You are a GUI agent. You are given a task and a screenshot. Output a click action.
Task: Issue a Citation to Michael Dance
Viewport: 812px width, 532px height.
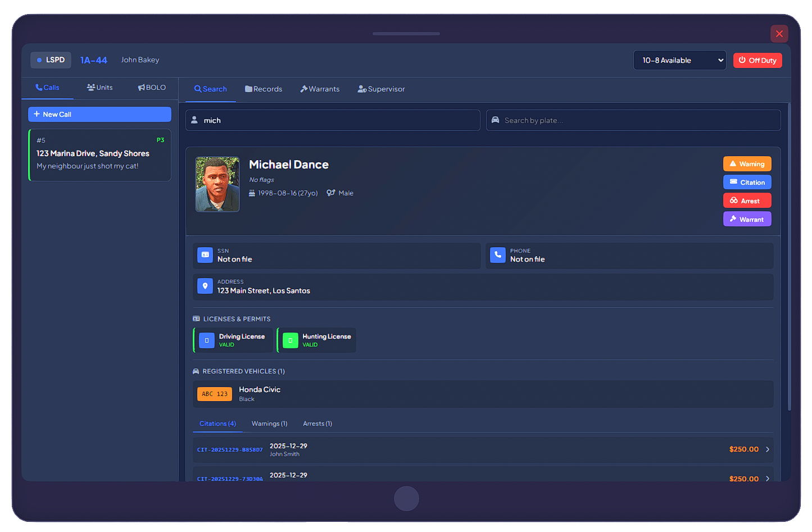[x=747, y=182]
